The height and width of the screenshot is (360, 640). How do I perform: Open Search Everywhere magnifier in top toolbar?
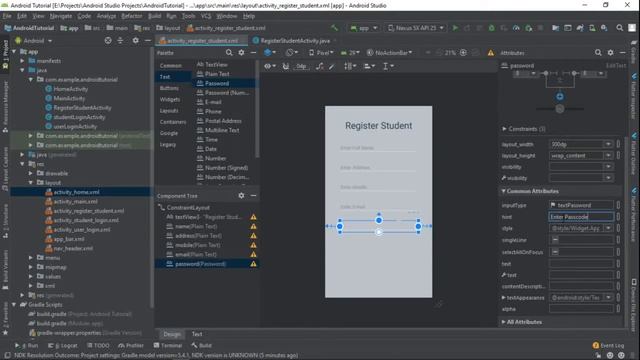point(620,28)
